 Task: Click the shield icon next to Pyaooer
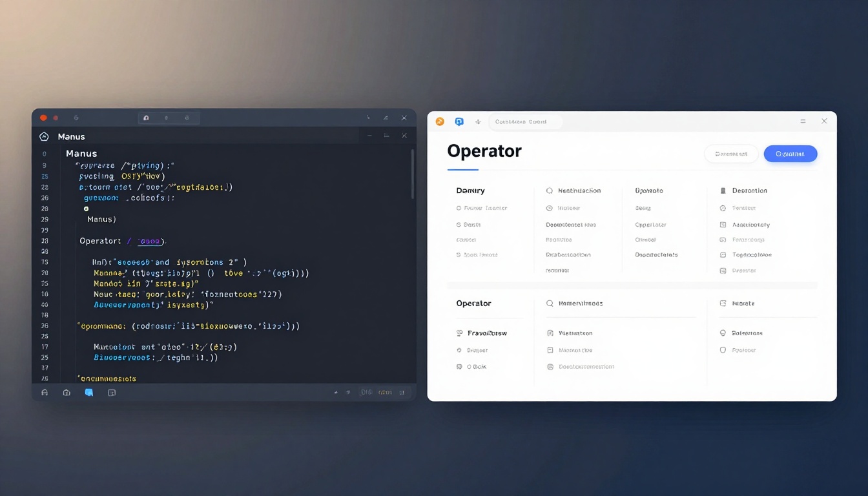click(x=723, y=350)
